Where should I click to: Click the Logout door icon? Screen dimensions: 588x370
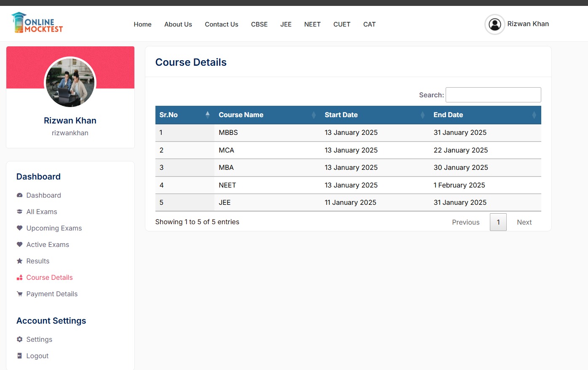point(19,356)
